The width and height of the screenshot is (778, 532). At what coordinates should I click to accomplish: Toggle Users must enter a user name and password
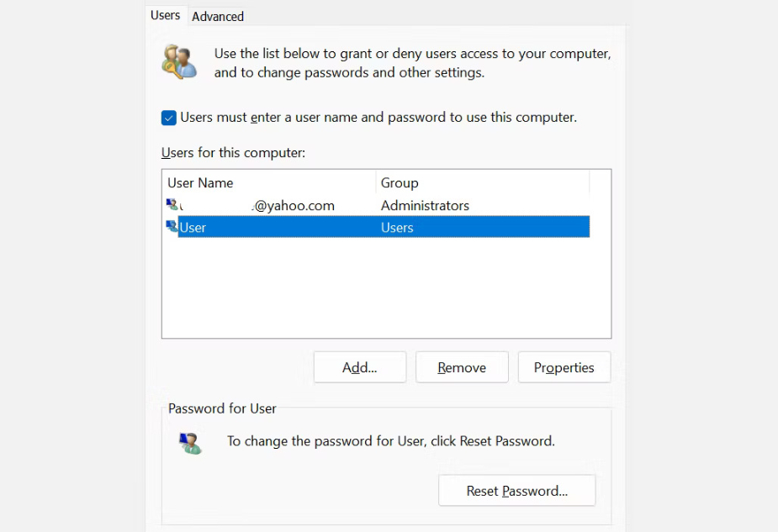168,118
